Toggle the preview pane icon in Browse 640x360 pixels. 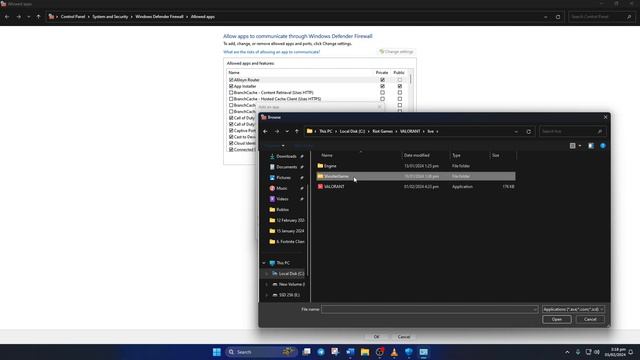click(591, 146)
